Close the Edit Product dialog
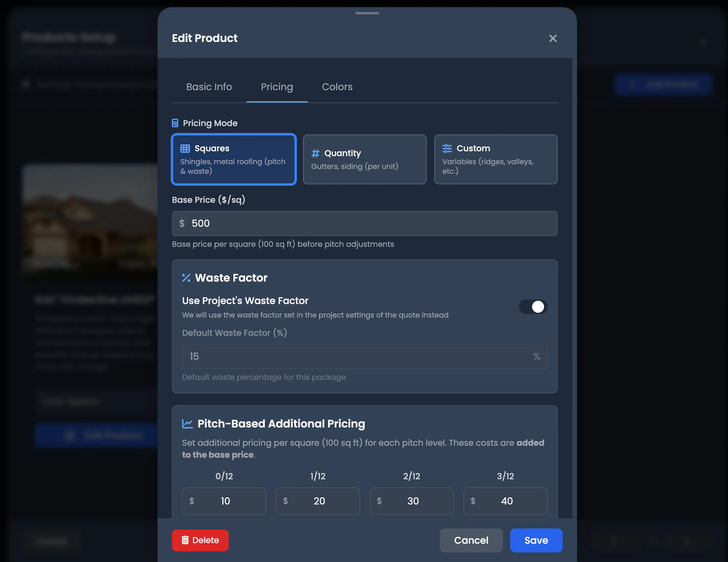This screenshot has height=562, width=728. (553, 38)
